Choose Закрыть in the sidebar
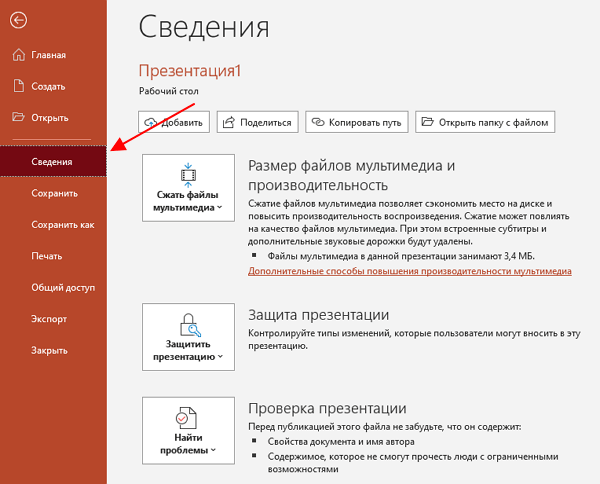The height and width of the screenshot is (484, 600). [x=54, y=350]
